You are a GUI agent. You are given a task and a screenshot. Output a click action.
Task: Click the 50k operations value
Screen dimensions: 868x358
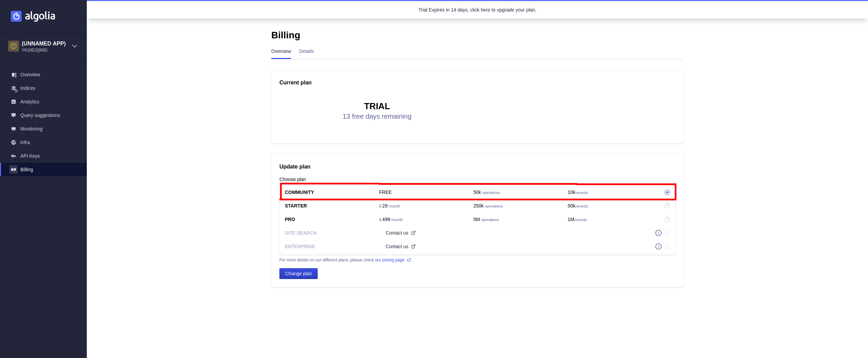[x=487, y=192]
